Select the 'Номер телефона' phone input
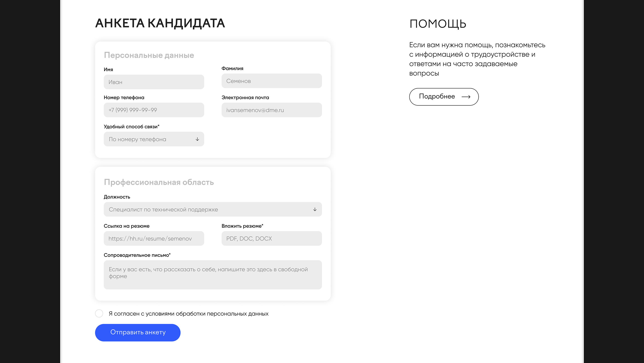This screenshot has height=363, width=644. pyautogui.click(x=154, y=110)
